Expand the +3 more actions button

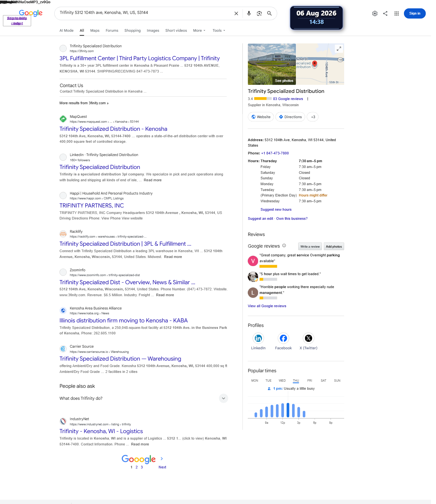tap(313, 117)
